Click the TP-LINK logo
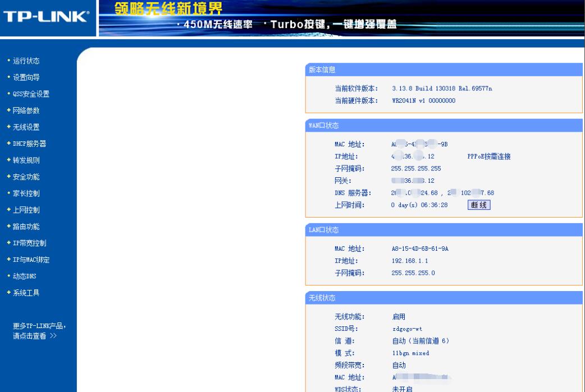The width and height of the screenshot is (585, 392). pyautogui.click(x=46, y=16)
